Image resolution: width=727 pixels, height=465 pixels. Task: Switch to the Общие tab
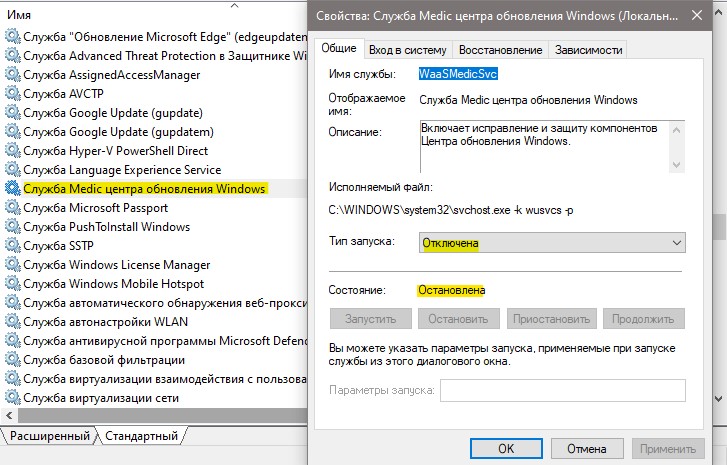[339, 48]
